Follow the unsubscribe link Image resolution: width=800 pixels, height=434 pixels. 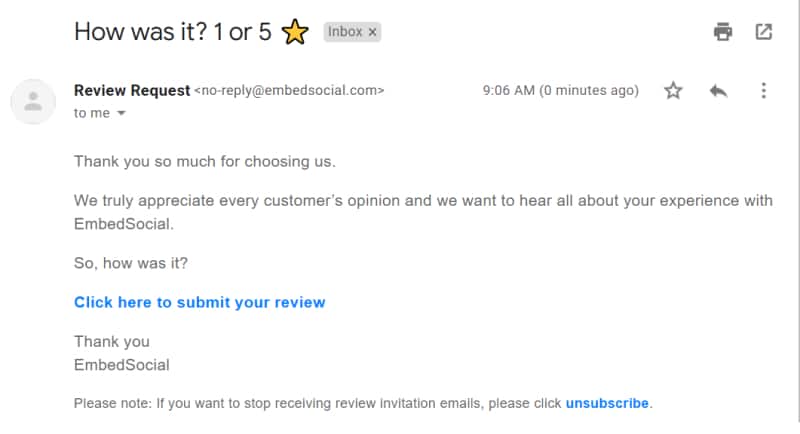pyautogui.click(x=607, y=403)
